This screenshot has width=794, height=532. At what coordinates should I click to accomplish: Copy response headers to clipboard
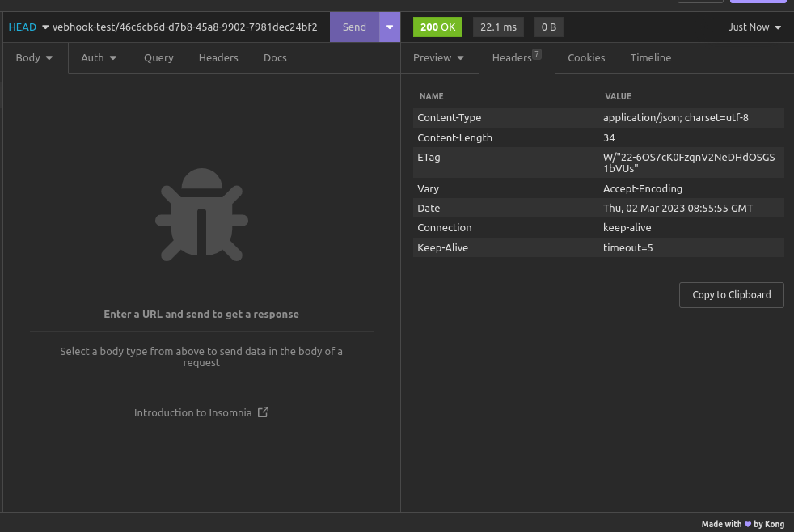pos(731,295)
